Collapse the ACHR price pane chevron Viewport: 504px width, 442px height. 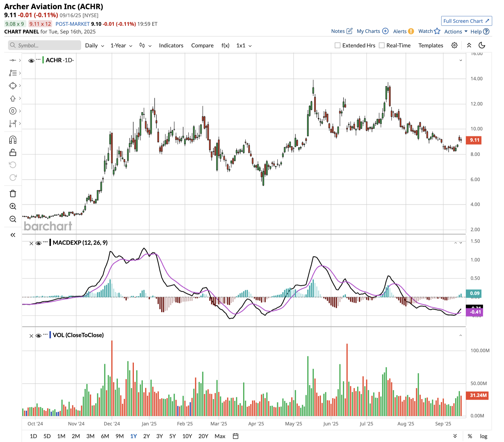460,60
